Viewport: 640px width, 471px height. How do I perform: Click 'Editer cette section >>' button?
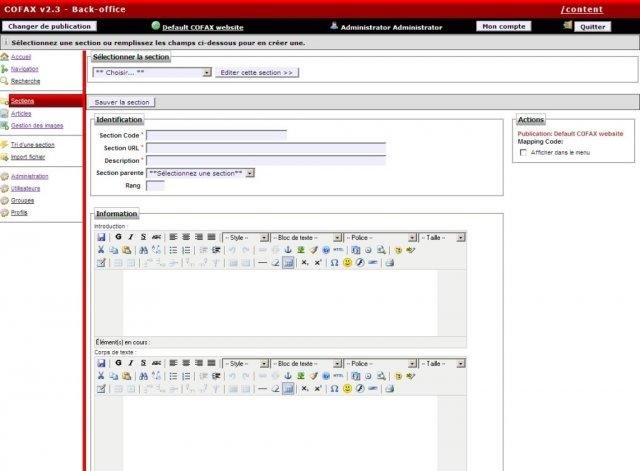tap(257, 72)
